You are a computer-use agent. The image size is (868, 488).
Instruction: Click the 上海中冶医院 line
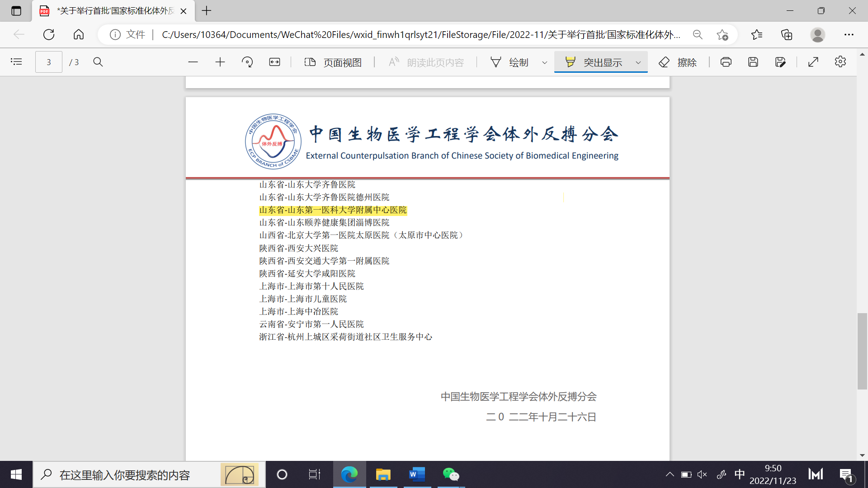299,312
